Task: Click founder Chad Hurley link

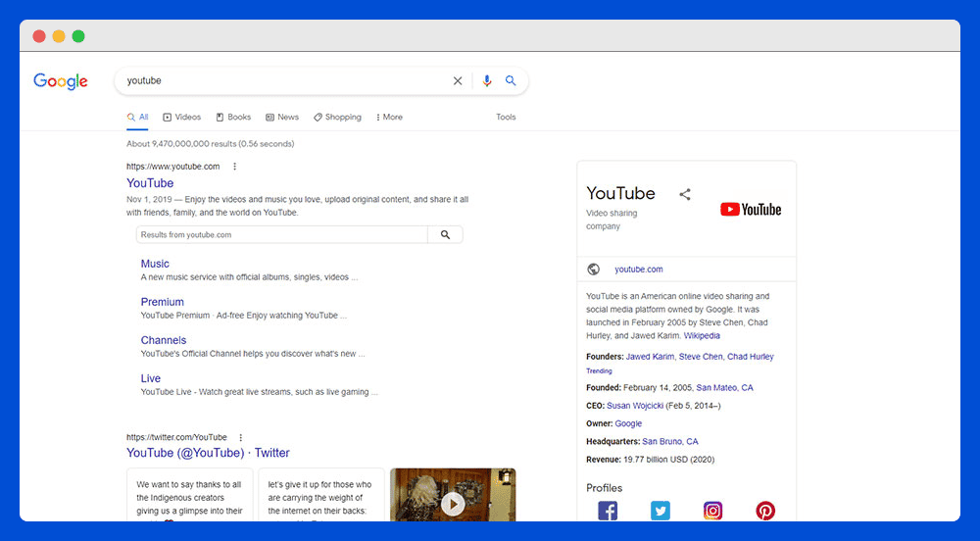Action: 750,357
